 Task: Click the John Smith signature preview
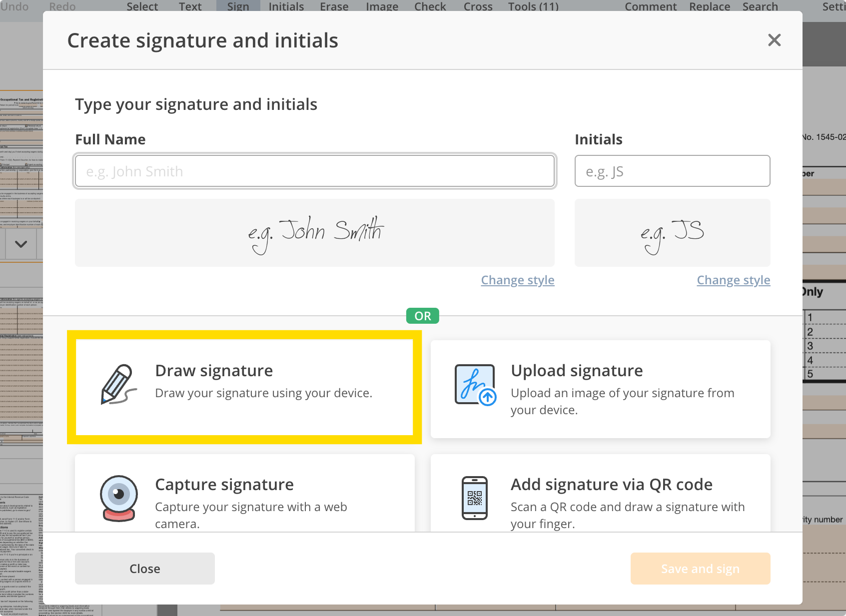tap(315, 233)
